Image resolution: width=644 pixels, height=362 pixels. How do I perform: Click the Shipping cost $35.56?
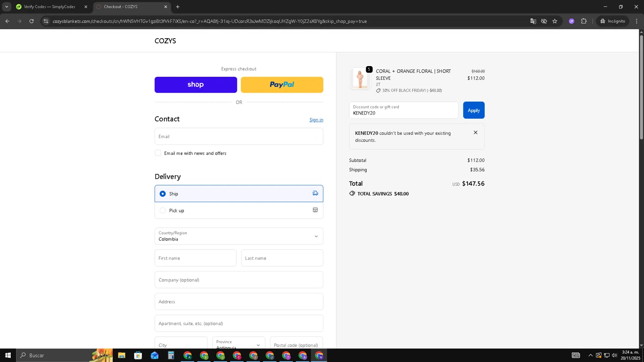(477, 170)
